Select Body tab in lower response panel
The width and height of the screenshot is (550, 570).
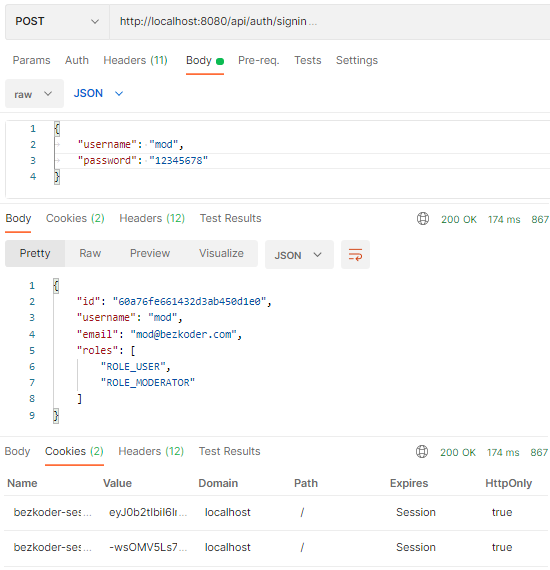coord(17,451)
